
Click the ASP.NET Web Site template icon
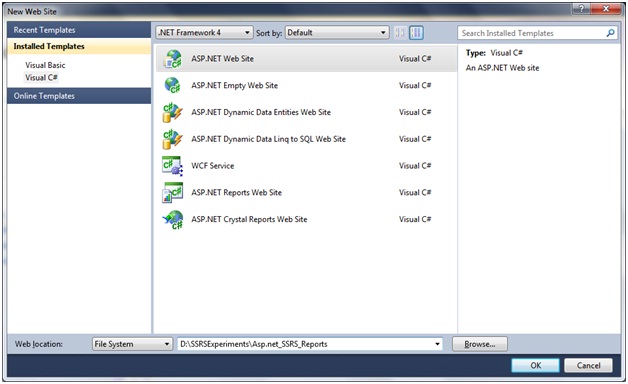pyautogui.click(x=173, y=59)
